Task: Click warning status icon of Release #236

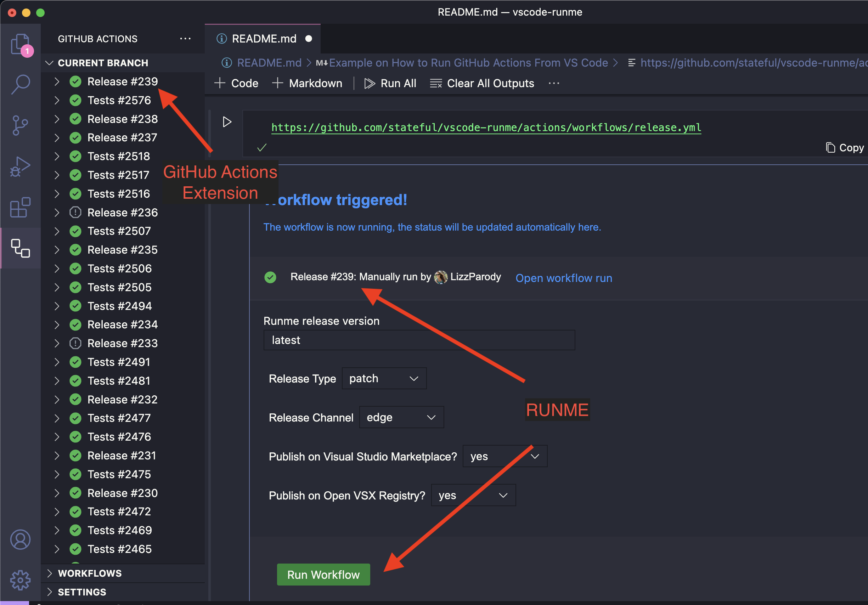Action: click(75, 213)
